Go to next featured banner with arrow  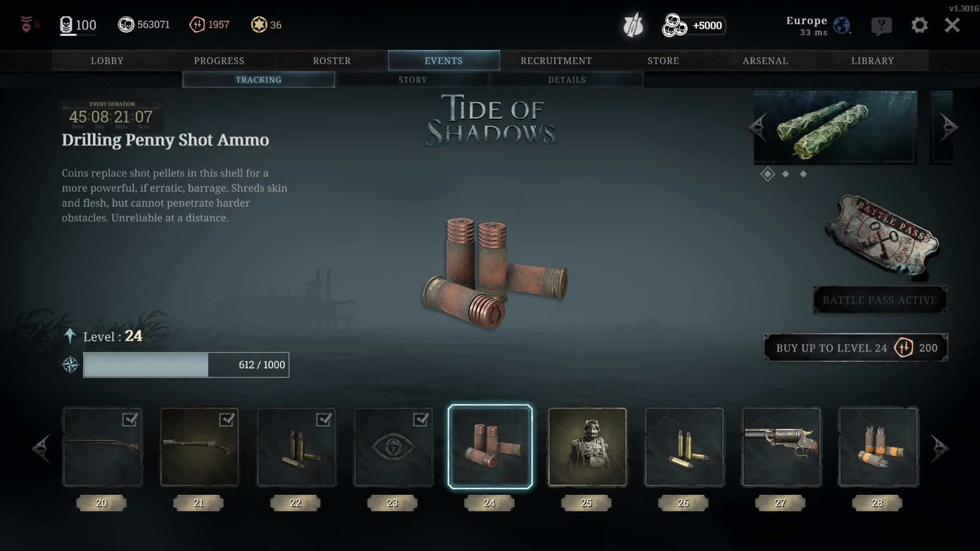coord(948,127)
